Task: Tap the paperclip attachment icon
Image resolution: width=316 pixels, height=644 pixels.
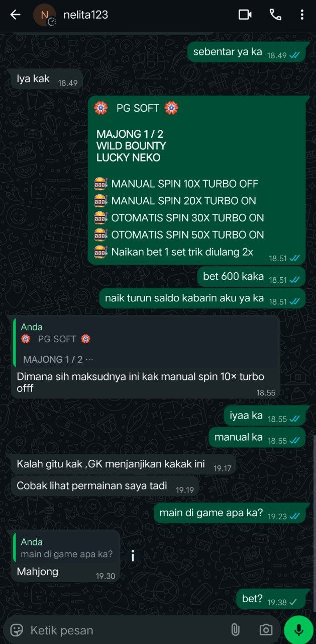Action: 235,629
